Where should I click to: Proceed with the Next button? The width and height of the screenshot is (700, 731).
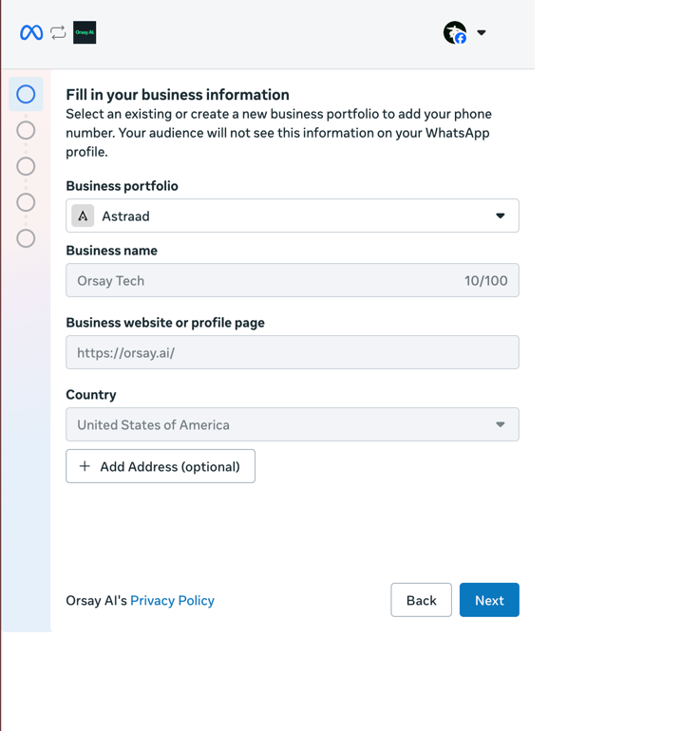coord(489,600)
